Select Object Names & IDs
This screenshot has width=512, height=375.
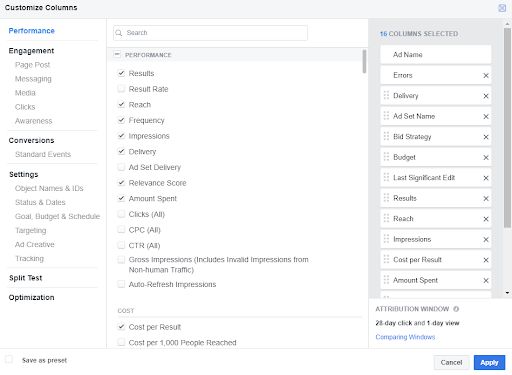[49, 188]
